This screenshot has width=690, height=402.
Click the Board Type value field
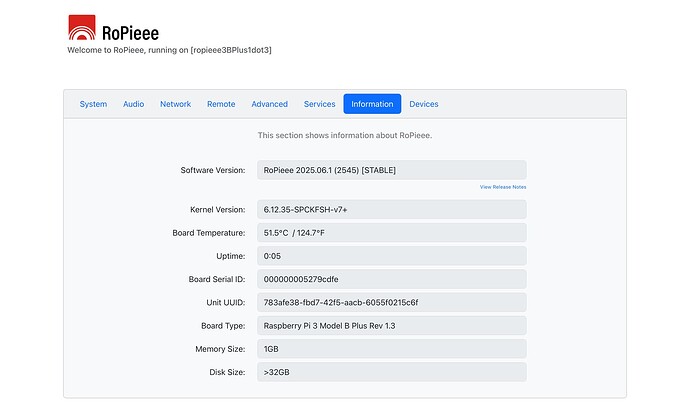pos(392,326)
